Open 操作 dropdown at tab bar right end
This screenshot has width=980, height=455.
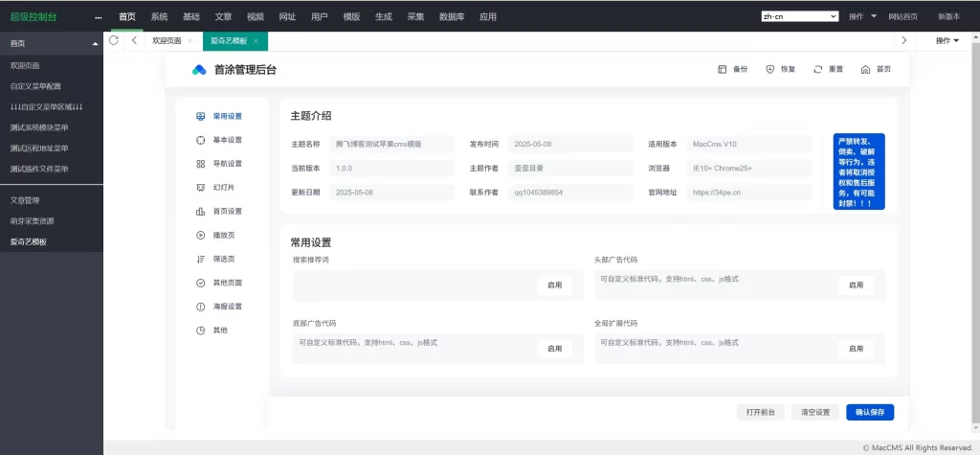click(x=947, y=40)
